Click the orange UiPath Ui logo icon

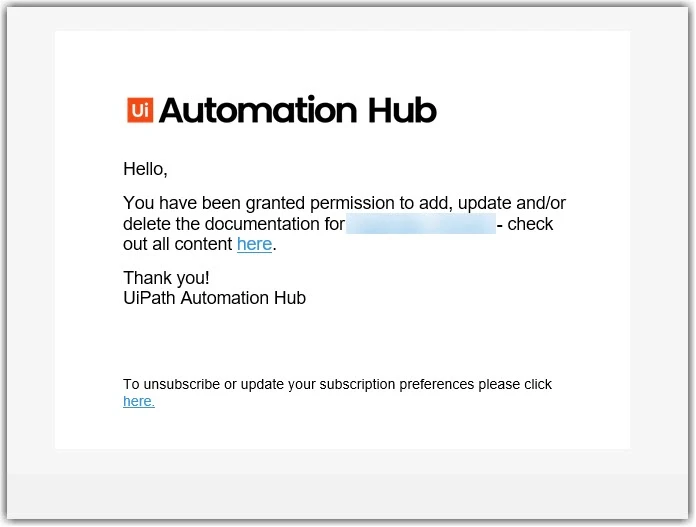140,110
